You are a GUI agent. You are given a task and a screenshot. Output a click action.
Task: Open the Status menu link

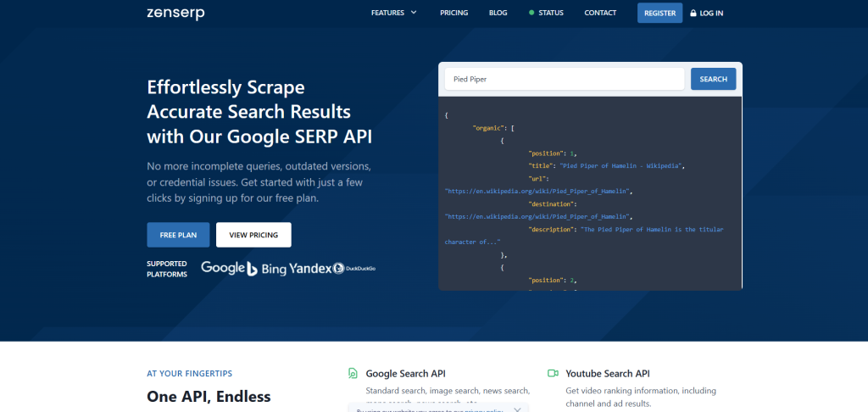(x=551, y=13)
